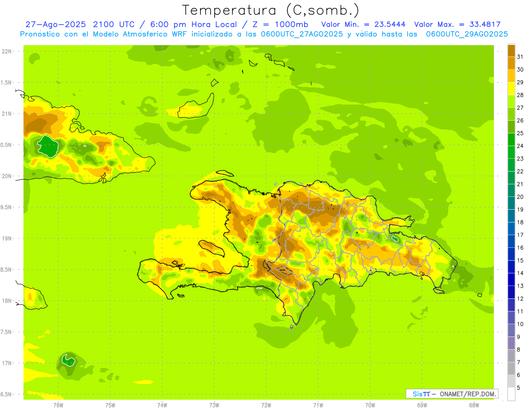Viewport: 532px width, 411px height.
Task: Click the 69W longitude label
Action: (x=422, y=405)
